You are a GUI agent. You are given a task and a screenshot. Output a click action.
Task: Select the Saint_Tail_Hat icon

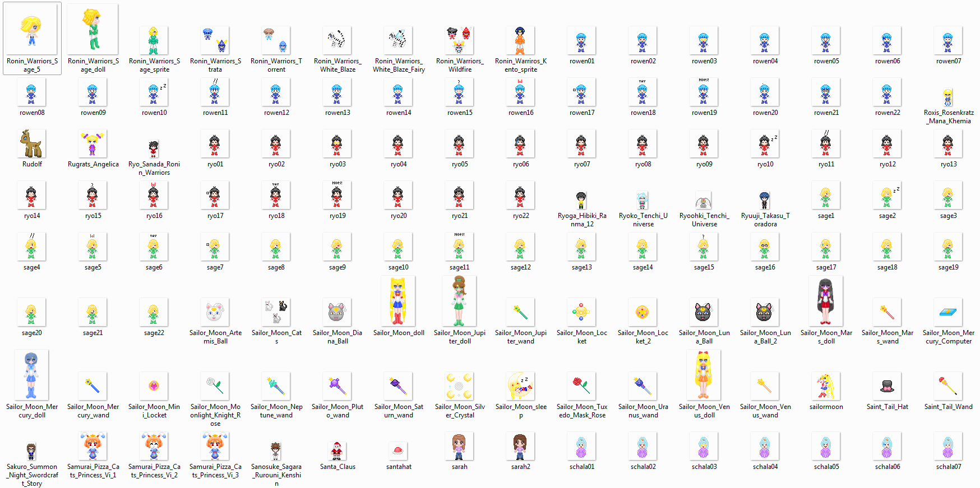click(x=887, y=386)
